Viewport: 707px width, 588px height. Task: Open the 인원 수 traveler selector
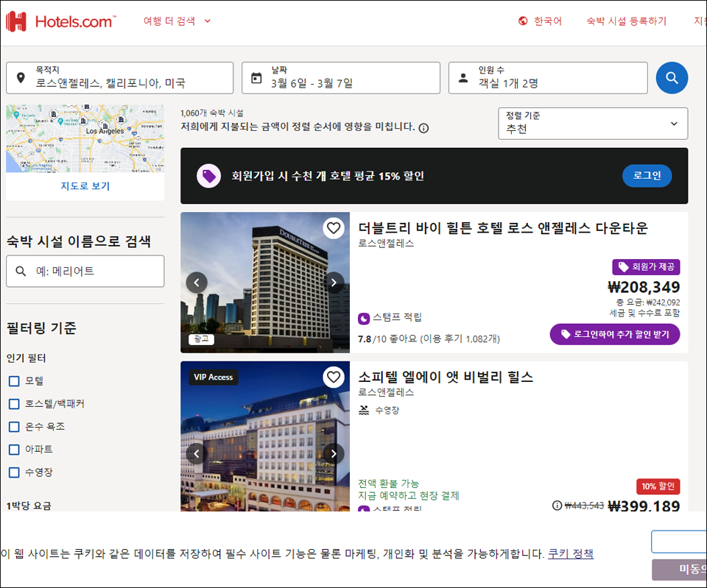548,78
